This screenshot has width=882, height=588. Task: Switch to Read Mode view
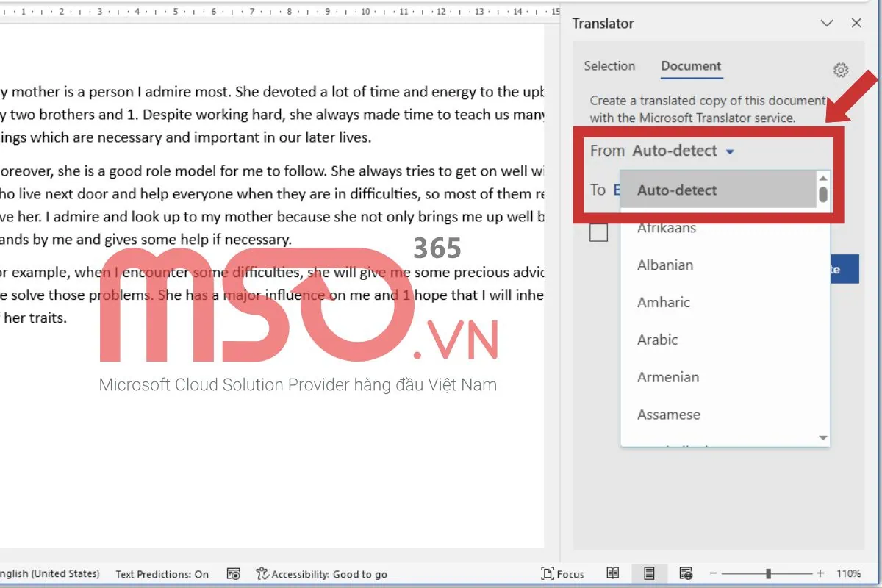(612, 573)
